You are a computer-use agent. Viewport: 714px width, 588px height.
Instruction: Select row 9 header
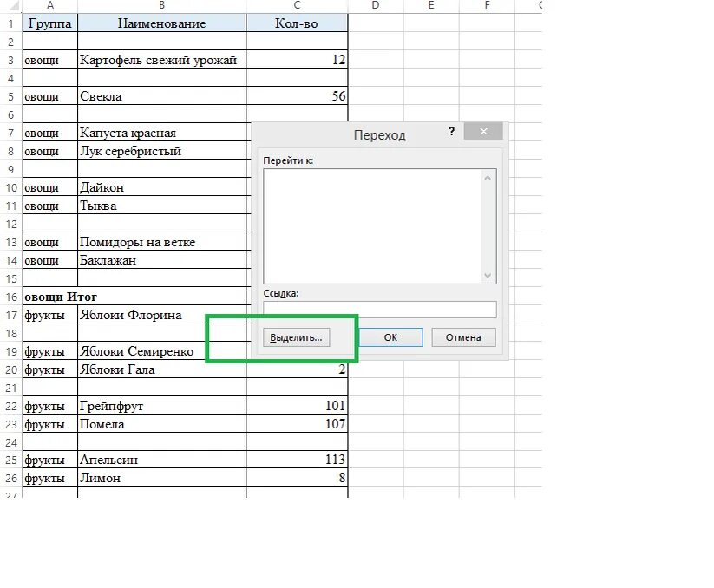pos(11,169)
